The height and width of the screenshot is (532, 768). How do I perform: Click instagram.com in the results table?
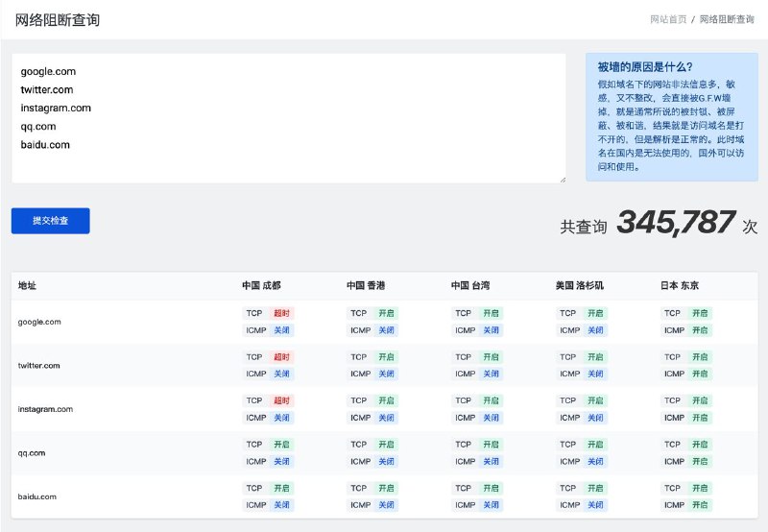tap(45, 409)
